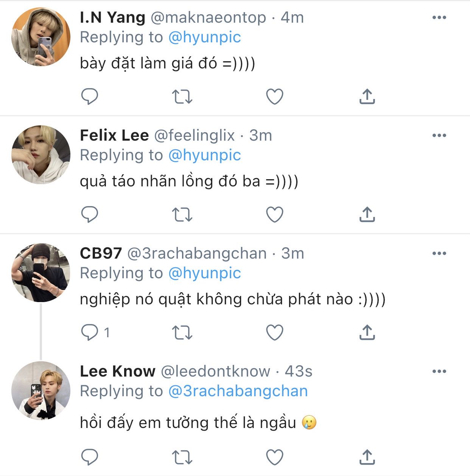
Task: Reply to Felix Lee's tweet
Action: (90, 215)
